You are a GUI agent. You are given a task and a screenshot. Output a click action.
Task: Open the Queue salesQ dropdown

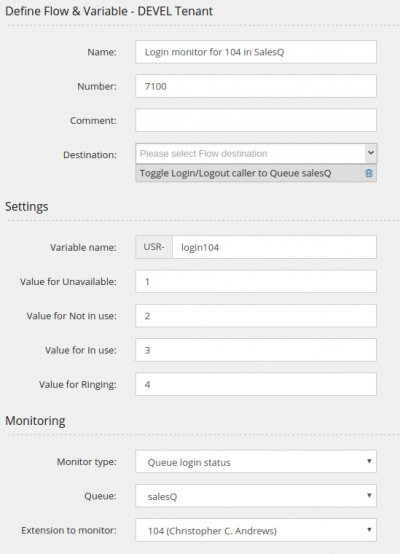pos(256,496)
